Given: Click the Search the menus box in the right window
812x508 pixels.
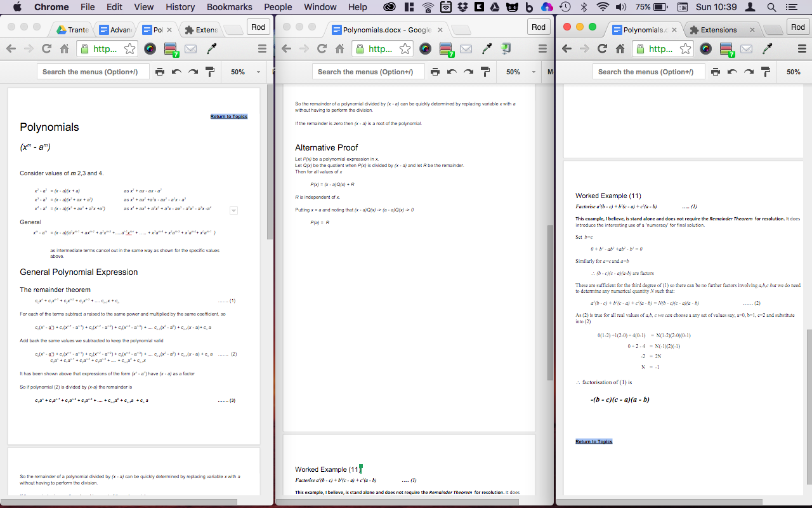Looking at the screenshot, I should point(648,72).
